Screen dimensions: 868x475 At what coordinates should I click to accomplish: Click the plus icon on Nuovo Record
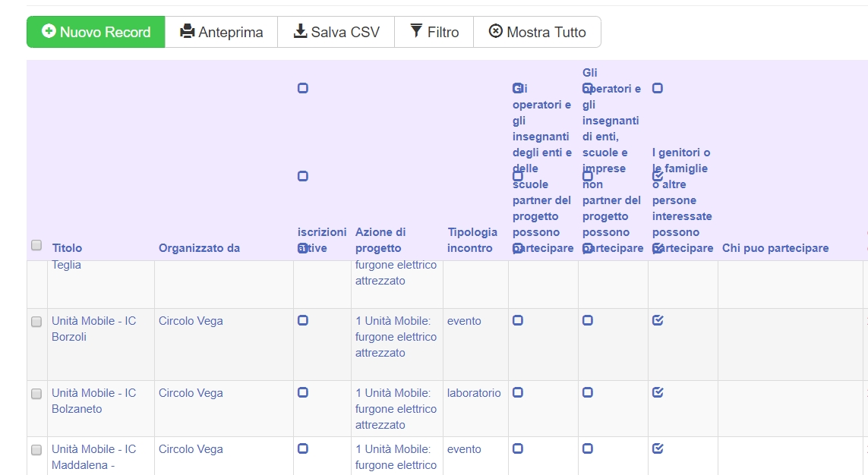49,31
